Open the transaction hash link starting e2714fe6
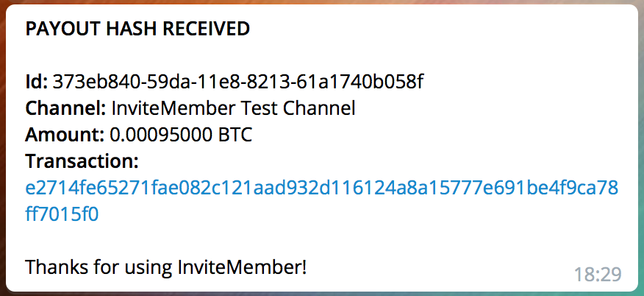The height and width of the screenshot is (296, 644). (321, 188)
